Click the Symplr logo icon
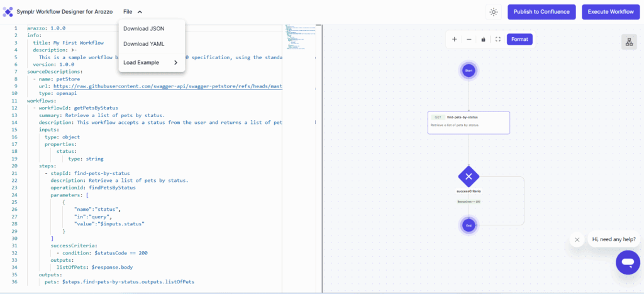This screenshot has width=644, height=294. tap(8, 12)
